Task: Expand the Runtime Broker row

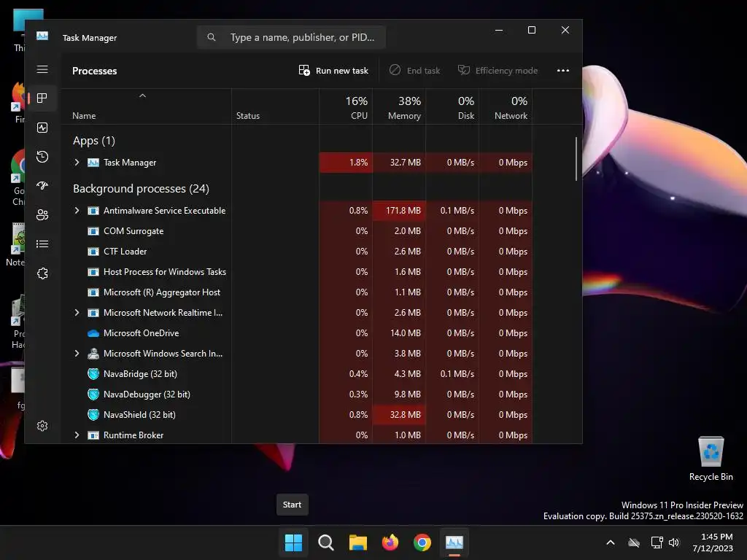Action: tap(77, 435)
